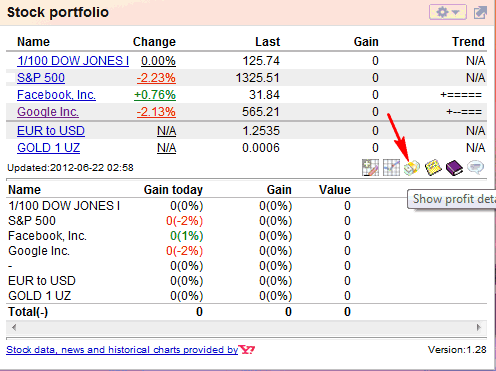Screen dimensions: 496x371
Task: Click the pop-out gadget arrow icon
Action: point(480,13)
